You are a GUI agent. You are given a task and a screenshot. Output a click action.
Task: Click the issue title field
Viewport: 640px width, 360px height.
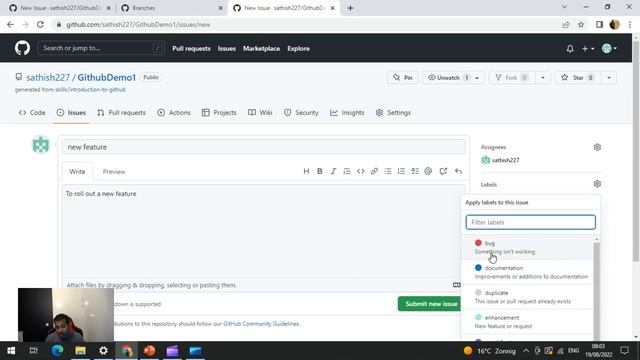coord(264,147)
